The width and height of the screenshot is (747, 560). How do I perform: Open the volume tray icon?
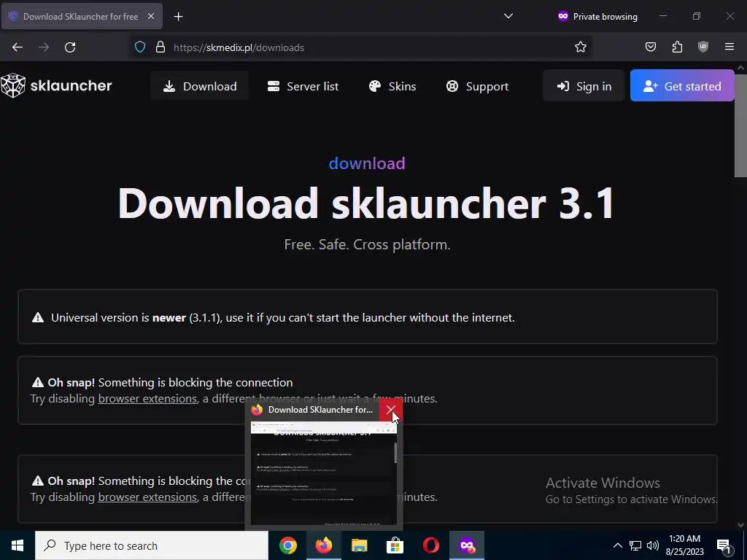click(x=653, y=545)
